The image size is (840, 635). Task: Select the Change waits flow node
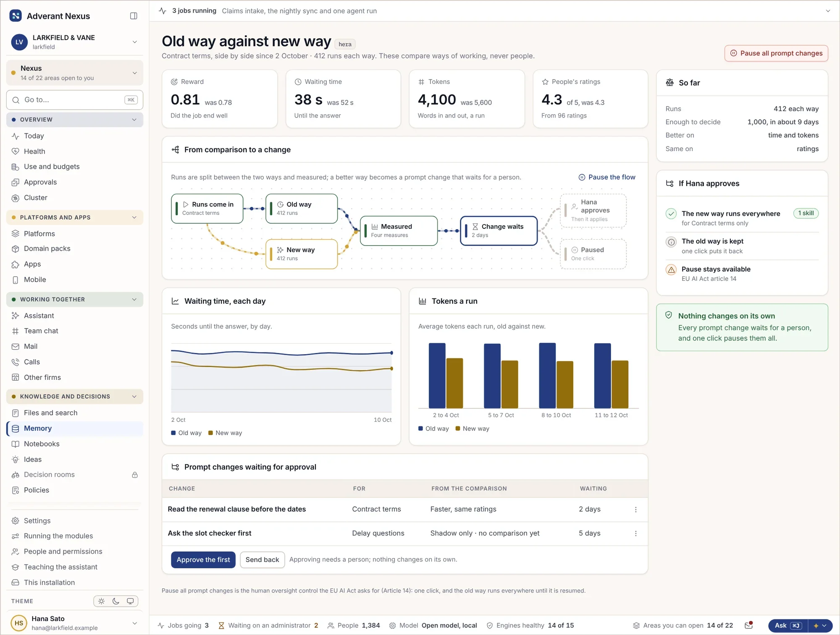(499, 230)
